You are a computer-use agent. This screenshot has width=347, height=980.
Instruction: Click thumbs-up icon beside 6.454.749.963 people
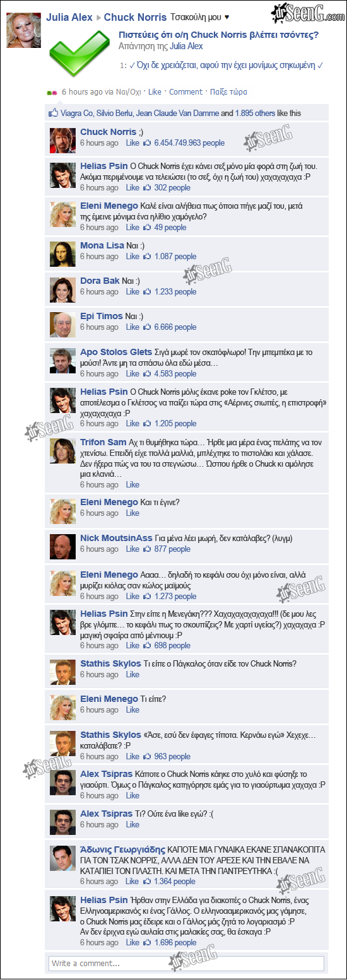tap(147, 143)
